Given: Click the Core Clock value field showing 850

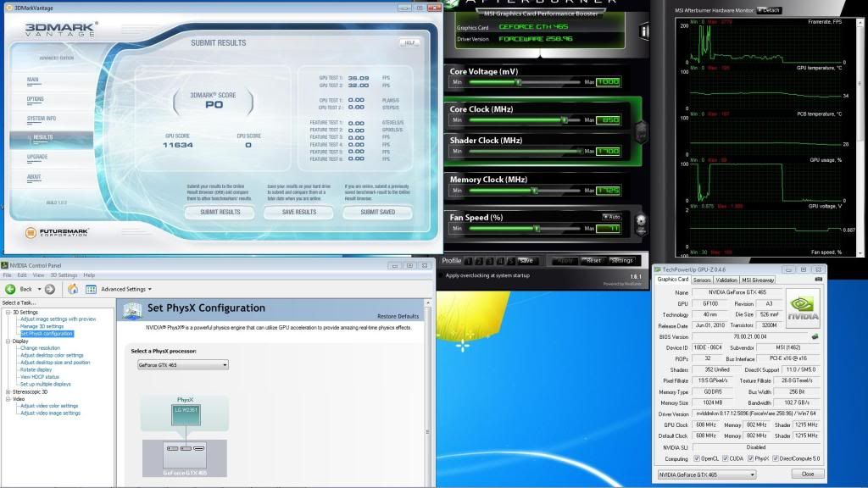Looking at the screenshot, I should tap(609, 120).
